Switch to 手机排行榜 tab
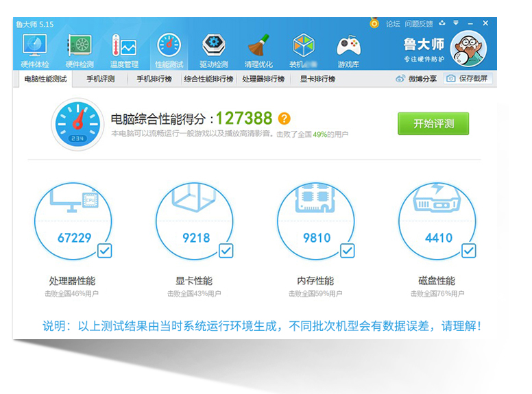This screenshot has width=532, height=394. (154, 79)
